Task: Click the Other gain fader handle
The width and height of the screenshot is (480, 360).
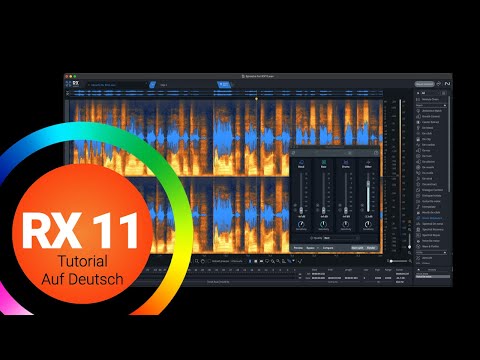Action: 368,183
